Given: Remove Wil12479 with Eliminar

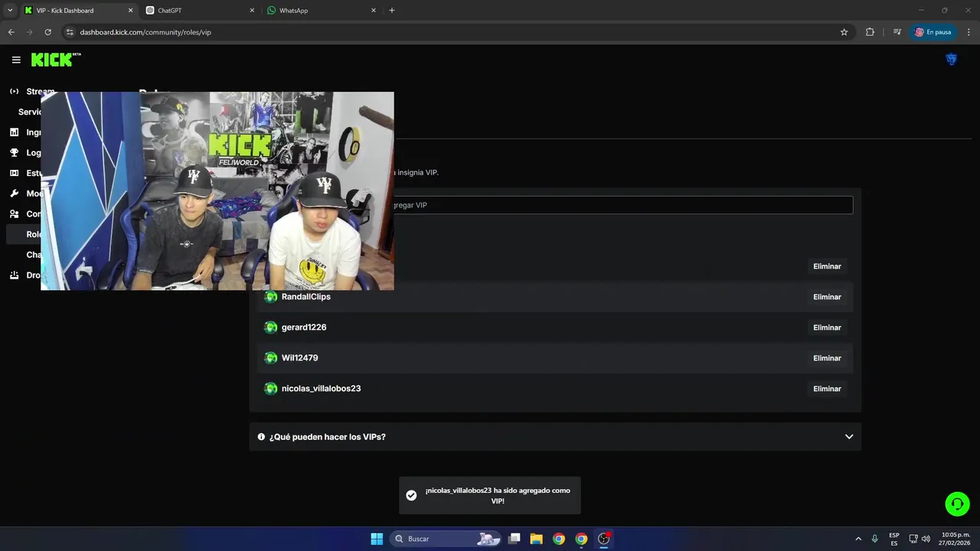Looking at the screenshot, I should 827,358.
